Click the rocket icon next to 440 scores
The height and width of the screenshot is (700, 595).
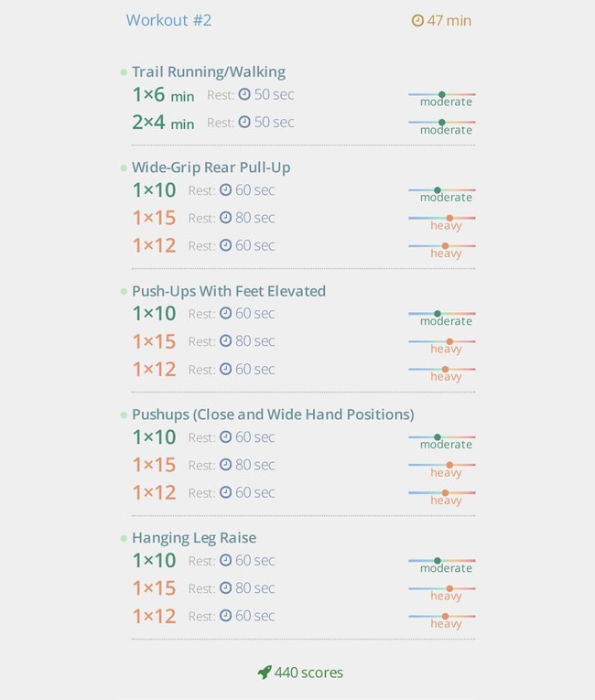265,673
